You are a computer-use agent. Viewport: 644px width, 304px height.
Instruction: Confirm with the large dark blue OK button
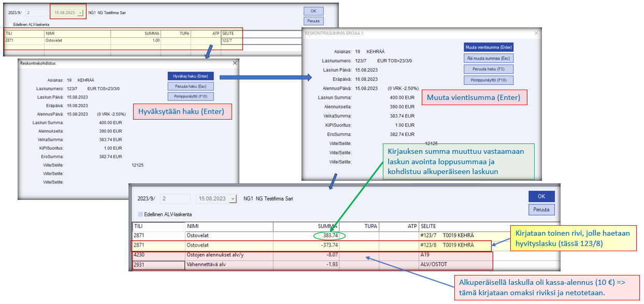tap(541, 196)
